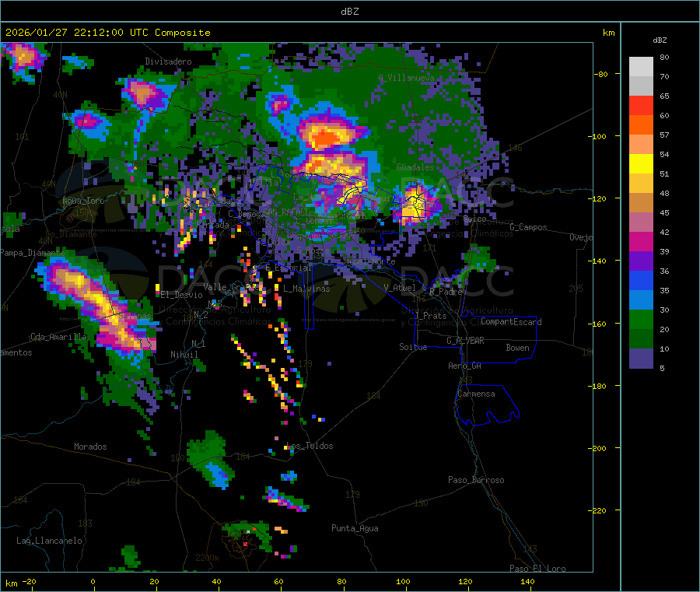Click the 'km' label at the top right of the map
This screenshot has height=592, width=700.
(x=608, y=33)
